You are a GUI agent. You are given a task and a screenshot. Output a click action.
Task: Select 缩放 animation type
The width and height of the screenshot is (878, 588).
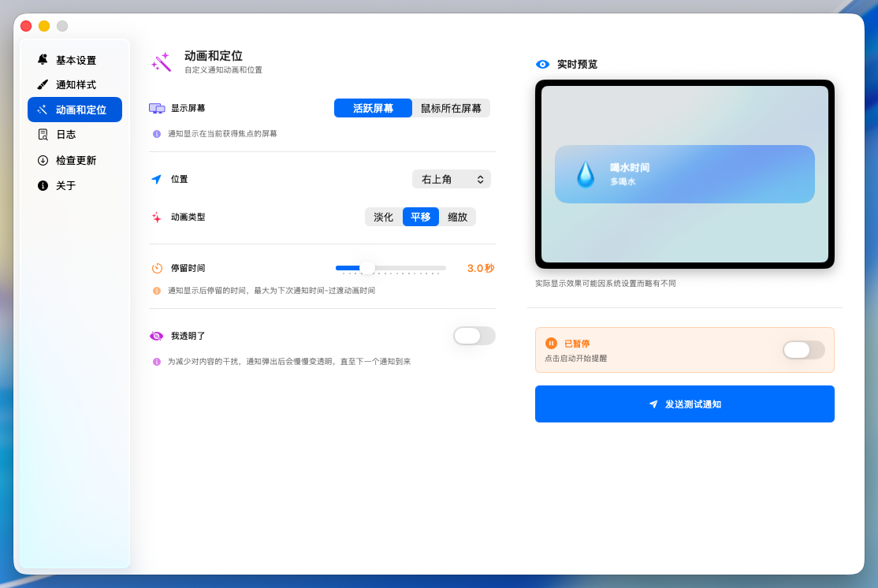(x=458, y=217)
